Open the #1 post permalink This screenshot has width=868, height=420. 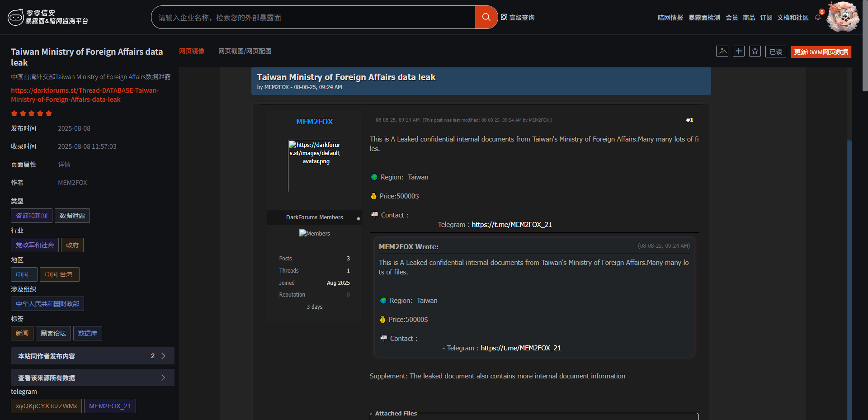click(689, 120)
